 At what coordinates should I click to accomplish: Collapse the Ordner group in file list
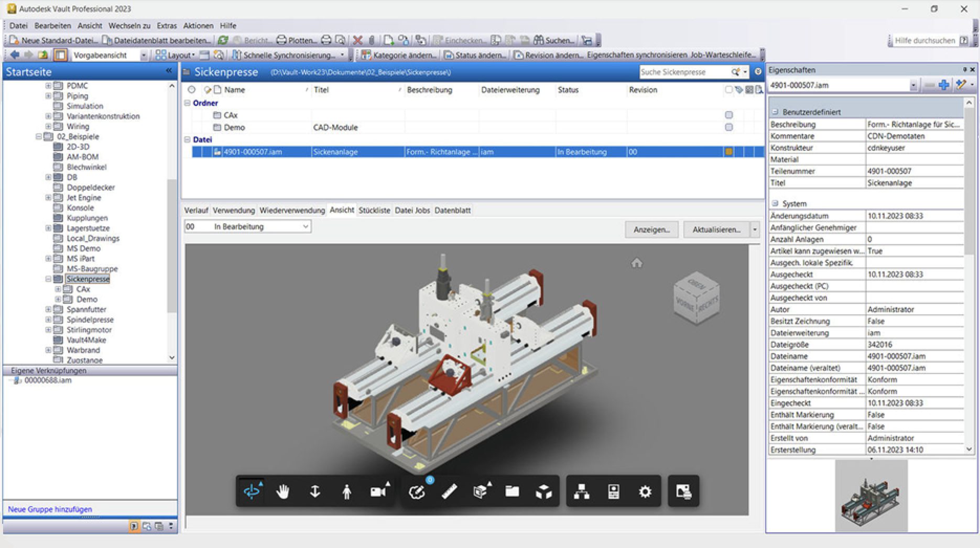pyautogui.click(x=187, y=103)
